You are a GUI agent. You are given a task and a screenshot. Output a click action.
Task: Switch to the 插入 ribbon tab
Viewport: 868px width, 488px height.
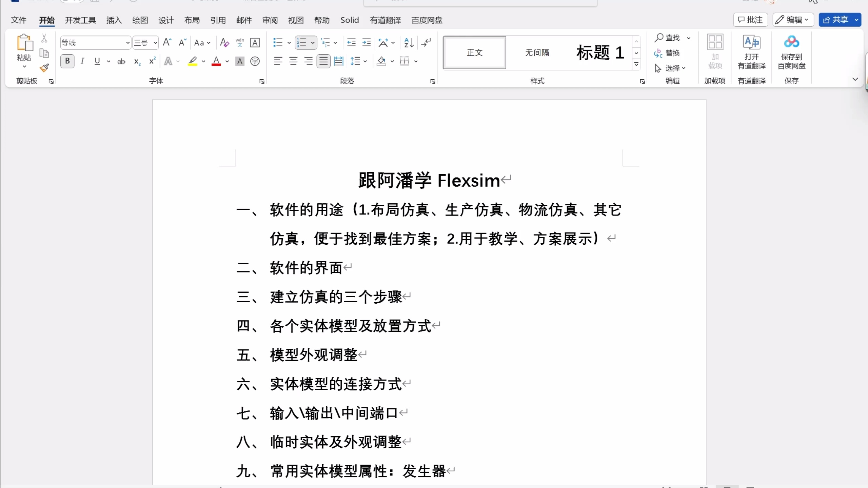(x=113, y=20)
